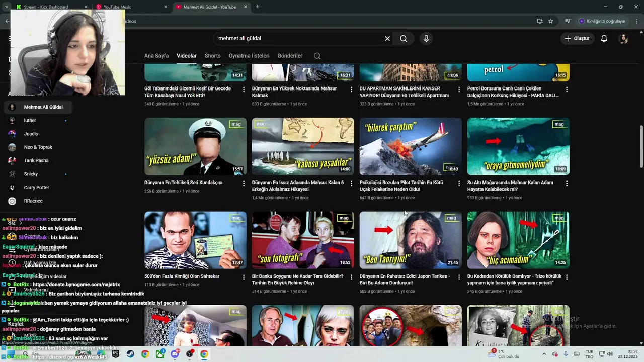Open options for Su Altı Mağarasında video
644x362 pixels.
pos(567,184)
